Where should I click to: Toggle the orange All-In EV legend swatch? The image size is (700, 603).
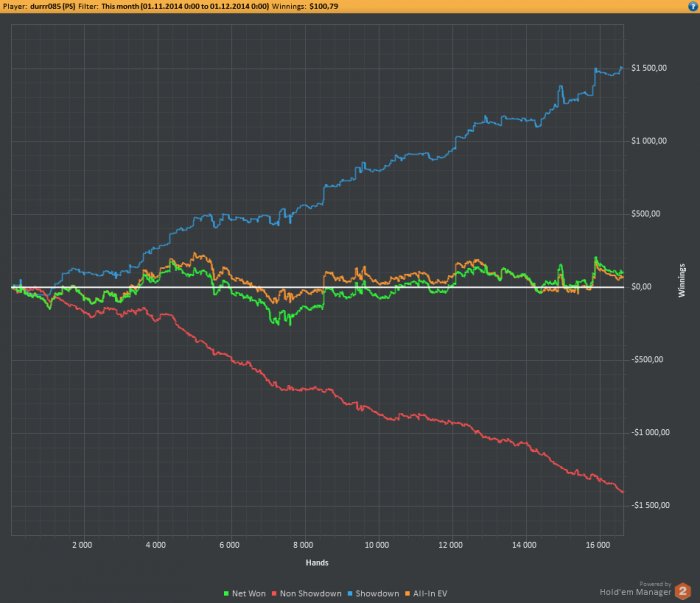tap(407, 594)
